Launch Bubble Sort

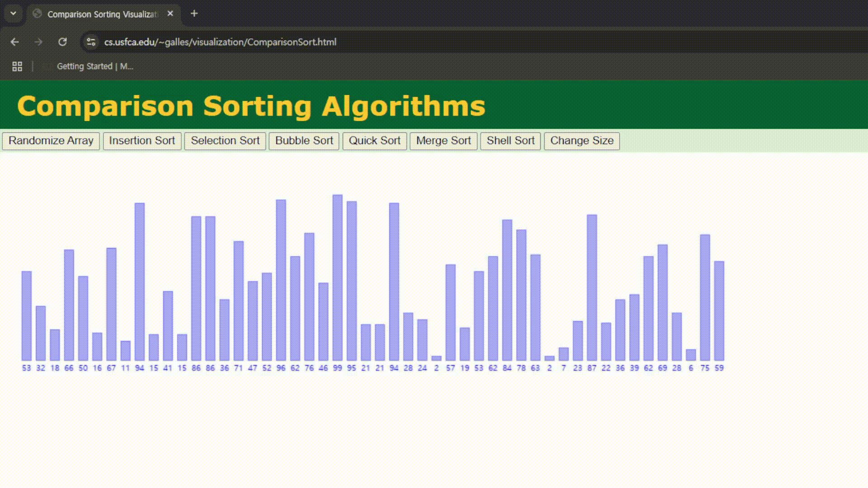304,141
